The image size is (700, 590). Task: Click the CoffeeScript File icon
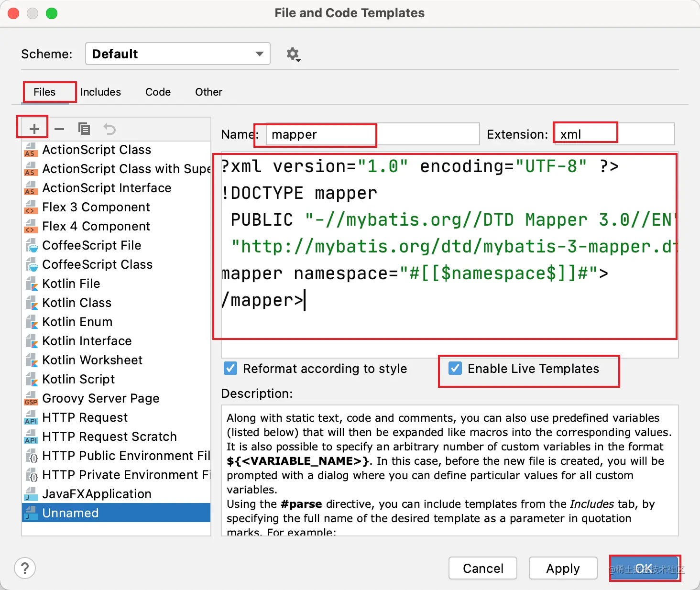coord(31,245)
